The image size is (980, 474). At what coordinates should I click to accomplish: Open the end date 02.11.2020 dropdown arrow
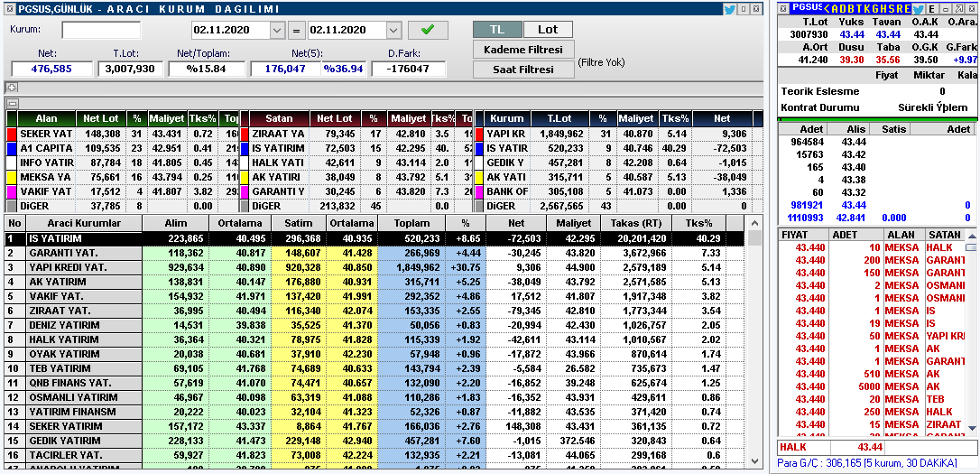click(x=393, y=30)
